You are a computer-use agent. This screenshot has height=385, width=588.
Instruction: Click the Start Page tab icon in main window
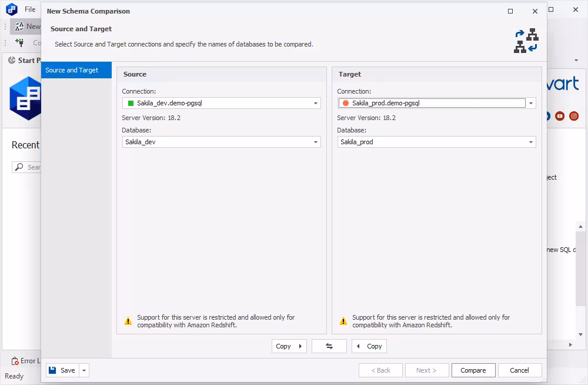[x=12, y=60]
